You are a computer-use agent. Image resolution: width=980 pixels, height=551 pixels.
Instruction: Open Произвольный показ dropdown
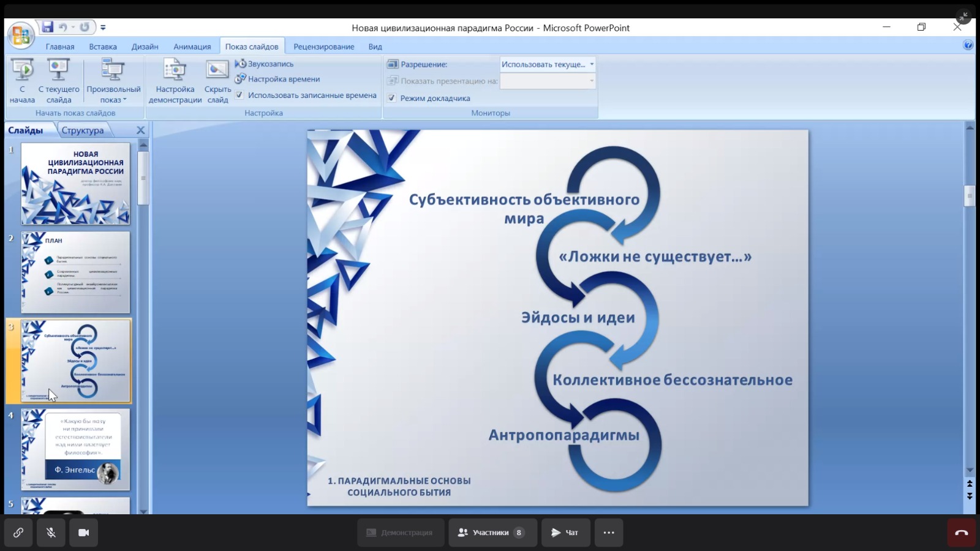click(x=113, y=81)
